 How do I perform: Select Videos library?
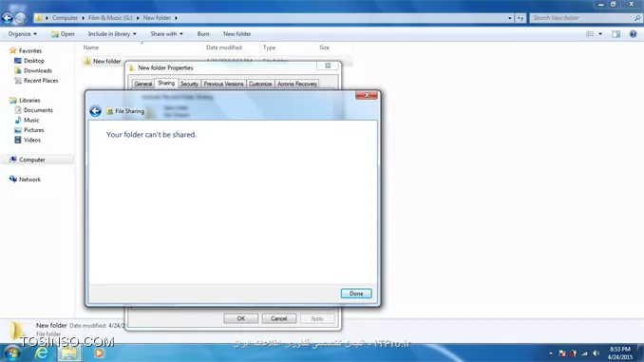coord(32,140)
